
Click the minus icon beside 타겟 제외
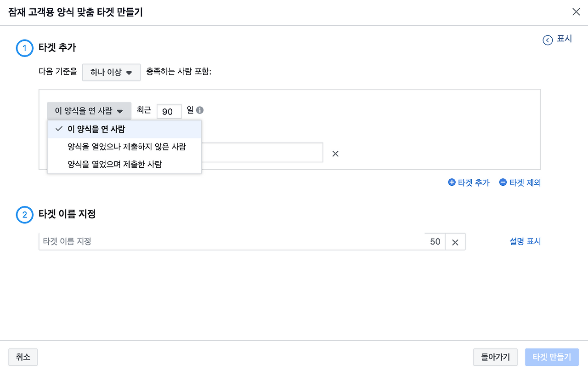click(503, 183)
